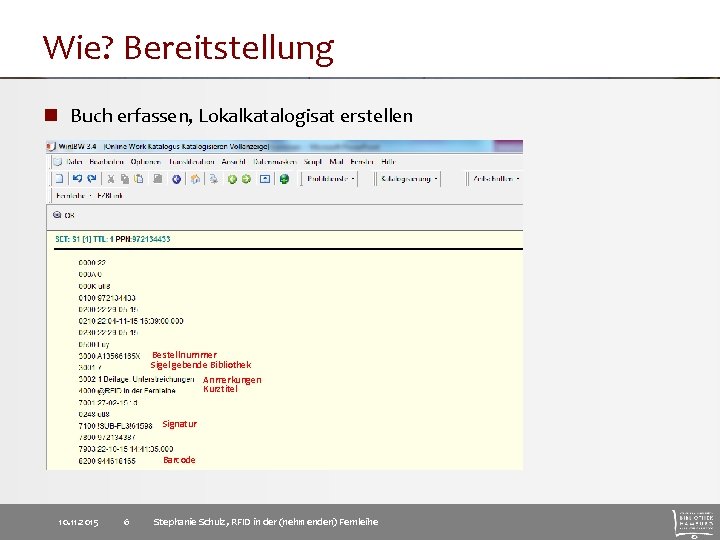Click the WinIBW application icon in title bar
This screenshot has height=540, width=720.
click(x=51, y=146)
